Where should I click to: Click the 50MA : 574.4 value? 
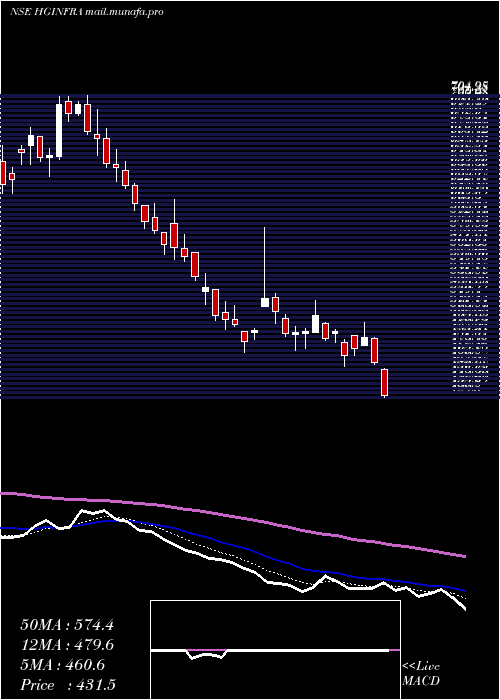pos(67,625)
